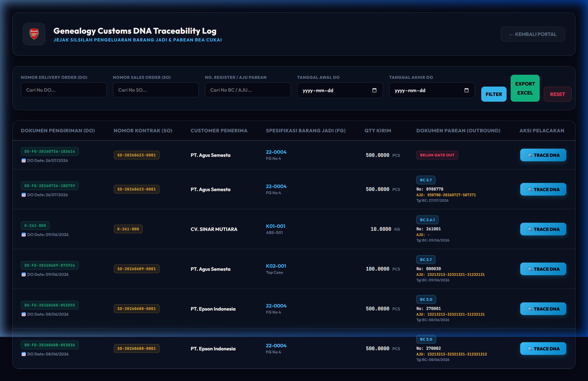This screenshot has height=381, width=588.
Task: Click column header Spesifikasi Barang Jadi (FG)
Action: 306,130
